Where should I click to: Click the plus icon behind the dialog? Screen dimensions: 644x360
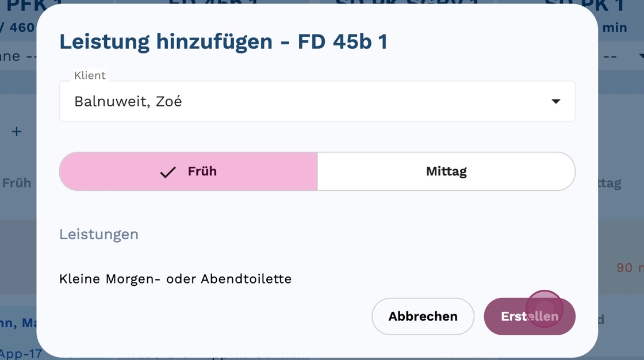(x=17, y=132)
